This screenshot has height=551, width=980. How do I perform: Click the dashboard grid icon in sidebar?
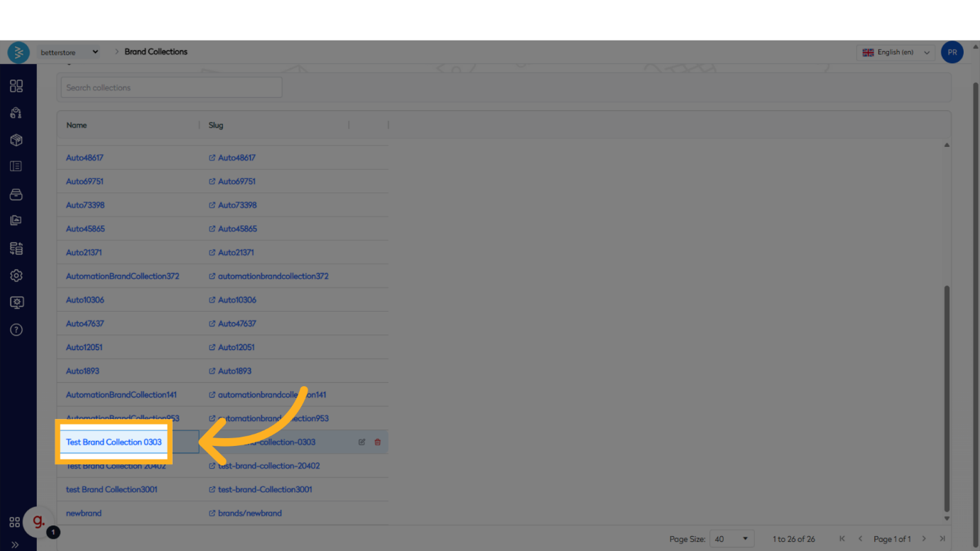[x=16, y=86]
